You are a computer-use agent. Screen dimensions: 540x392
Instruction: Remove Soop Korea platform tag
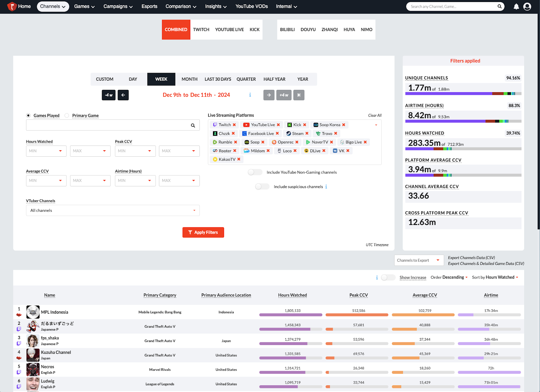pyautogui.click(x=344, y=125)
